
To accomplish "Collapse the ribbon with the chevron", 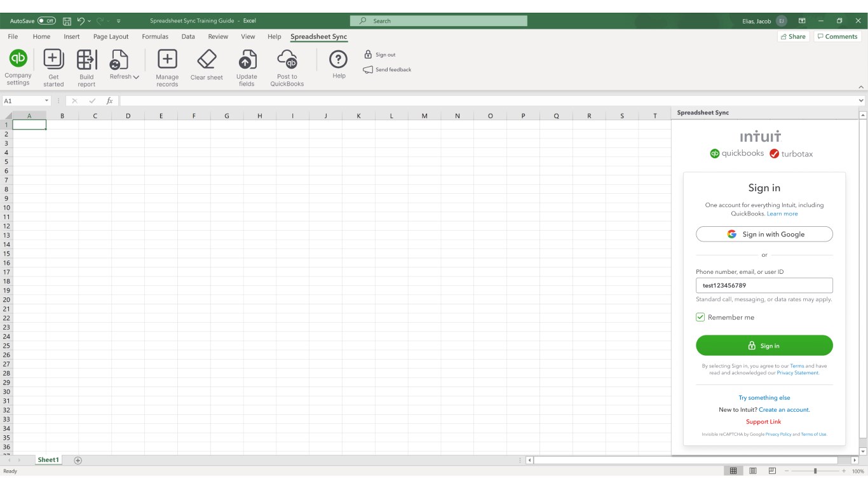I will [x=861, y=87].
